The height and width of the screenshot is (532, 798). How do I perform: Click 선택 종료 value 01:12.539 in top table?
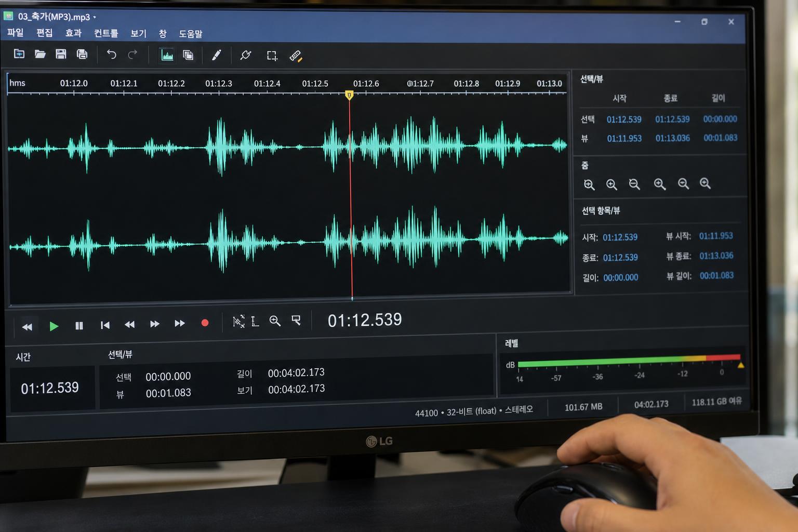point(672,119)
